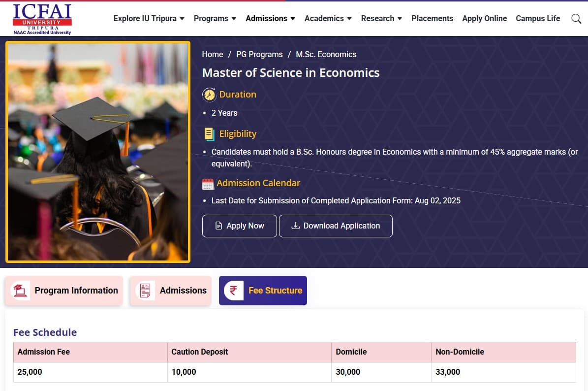
Task: Select the rupee icon on Fee Structure tab
Action: [233, 291]
